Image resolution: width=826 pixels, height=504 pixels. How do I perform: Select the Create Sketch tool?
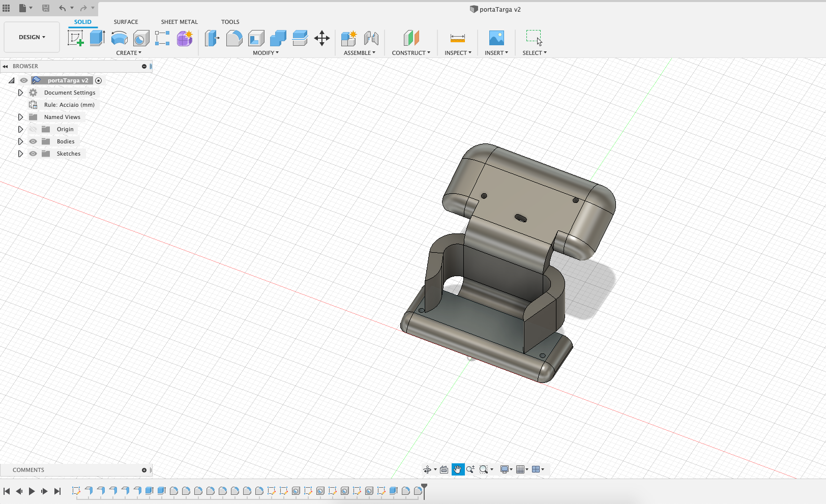(x=75, y=38)
